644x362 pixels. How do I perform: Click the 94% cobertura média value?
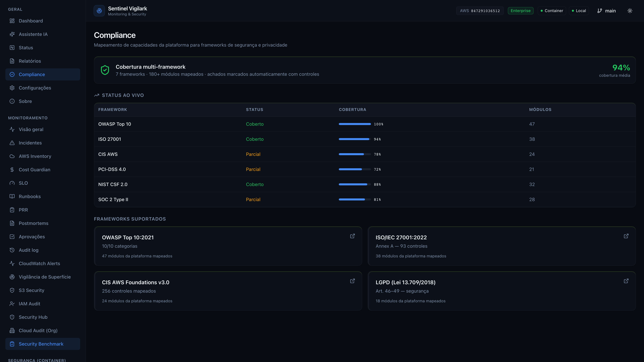621,67
